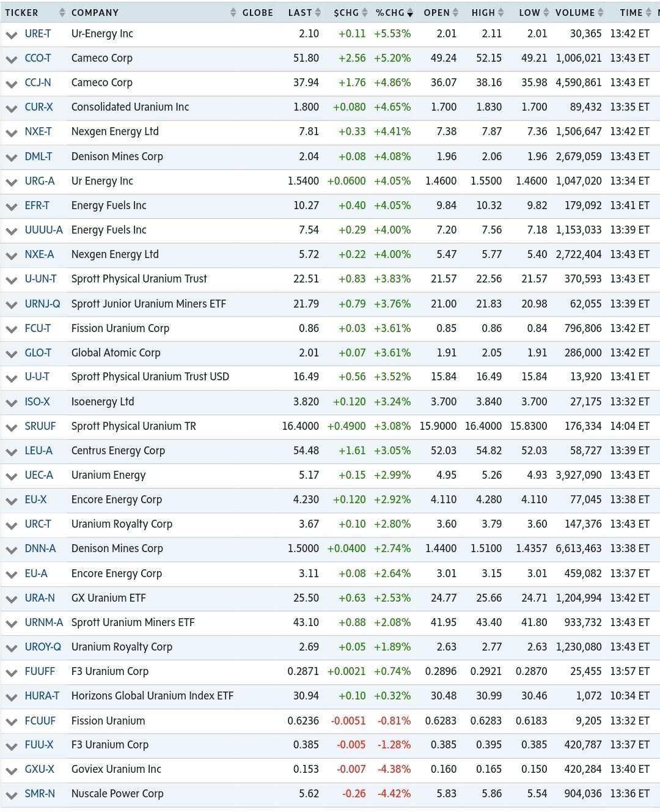This screenshot has height=812, width=660.
Task: Expand the NXE-T row chevron
Action: 11,133
